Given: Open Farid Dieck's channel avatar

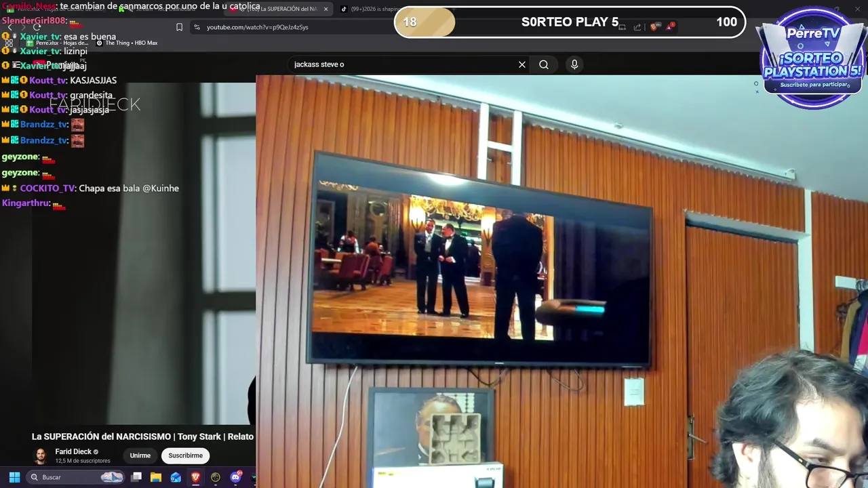Looking at the screenshot, I should [41, 455].
